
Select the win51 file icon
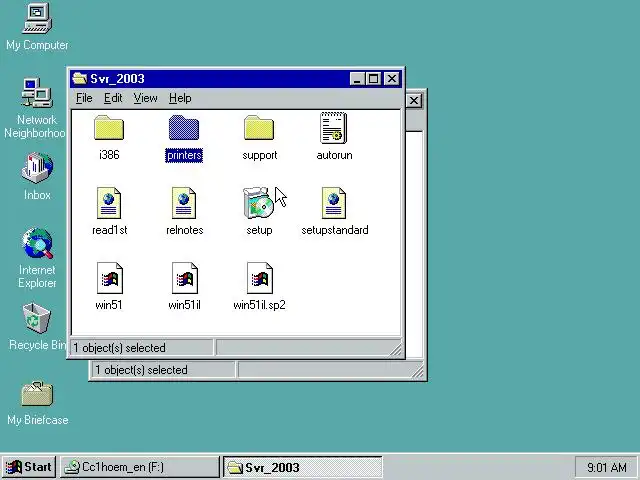pos(109,278)
